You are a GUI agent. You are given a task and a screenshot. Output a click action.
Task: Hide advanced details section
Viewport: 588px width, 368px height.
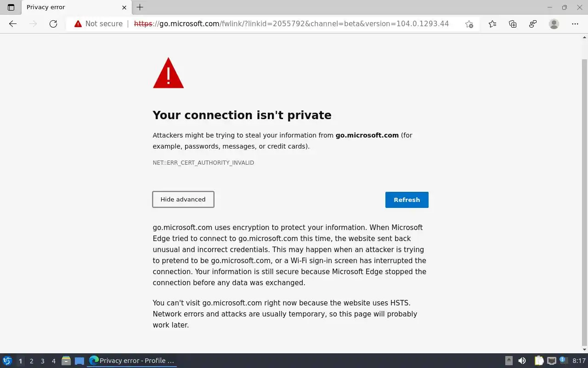[183, 200]
